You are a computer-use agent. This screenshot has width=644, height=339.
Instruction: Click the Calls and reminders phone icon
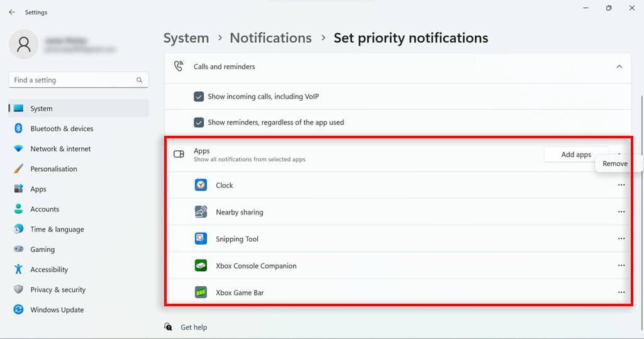point(179,66)
